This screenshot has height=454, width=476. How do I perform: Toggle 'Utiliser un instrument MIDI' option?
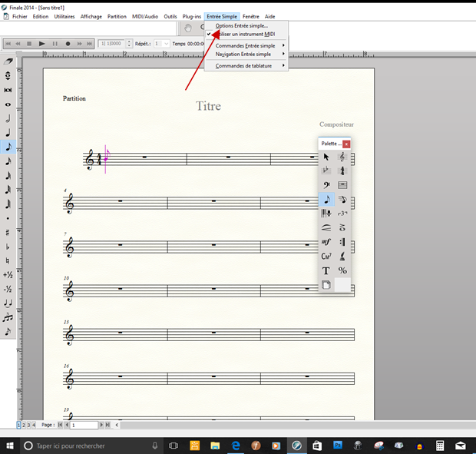[x=245, y=35]
